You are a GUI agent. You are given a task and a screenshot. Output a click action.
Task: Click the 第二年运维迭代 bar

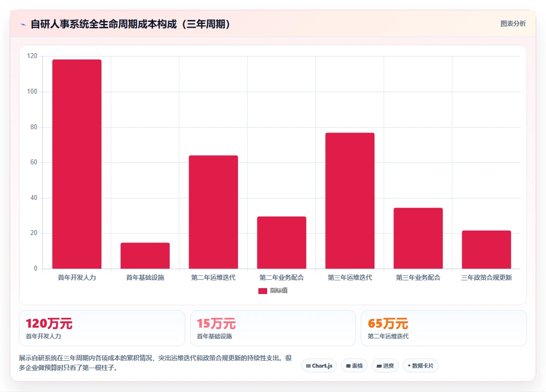pos(214,212)
